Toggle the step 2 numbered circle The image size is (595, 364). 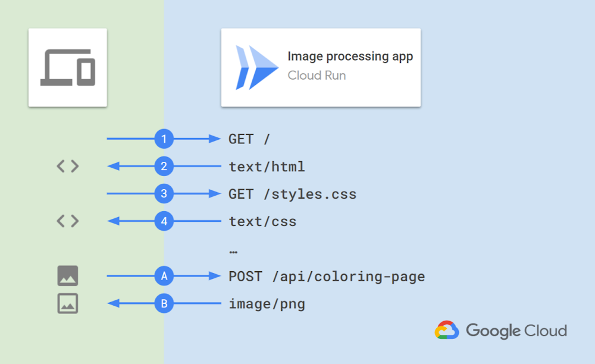164,167
